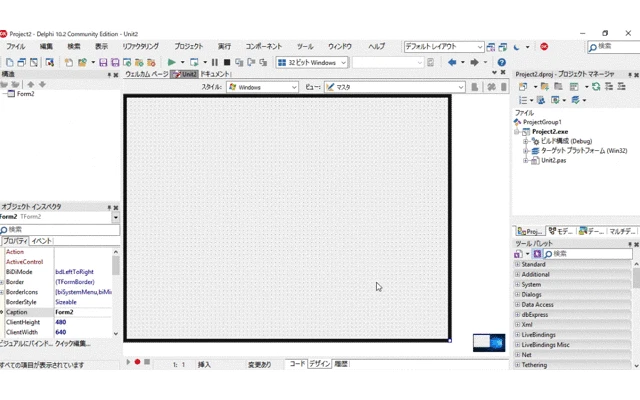
Task: Stop the program with the square icon
Action: point(227,62)
